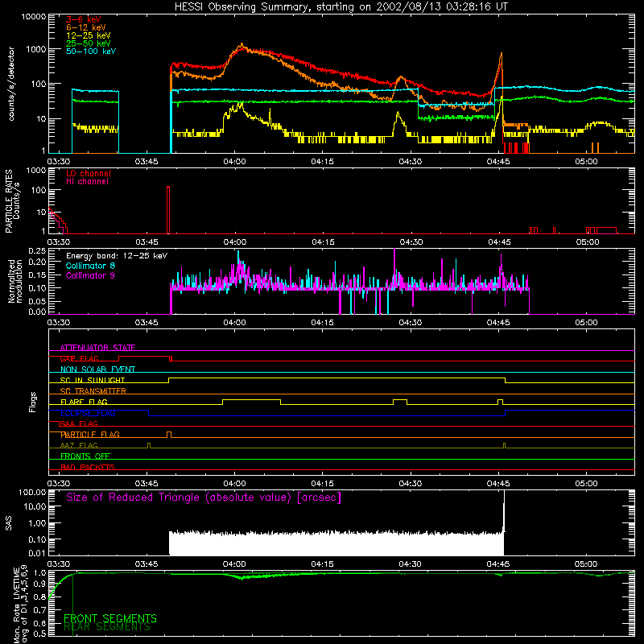Click the 03:45 time label under the SAS panel
The height and width of the screenshot is (644, 644).
click(x=147, y=564)
